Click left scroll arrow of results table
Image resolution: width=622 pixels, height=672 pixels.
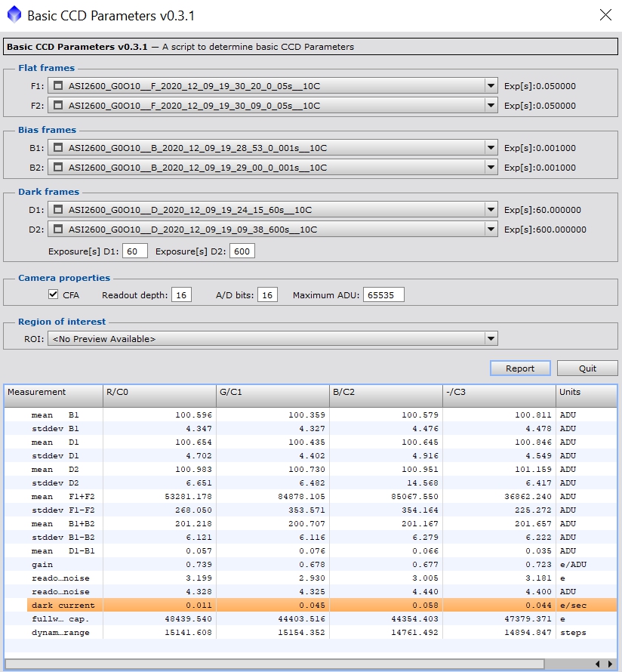coord(598,664)
